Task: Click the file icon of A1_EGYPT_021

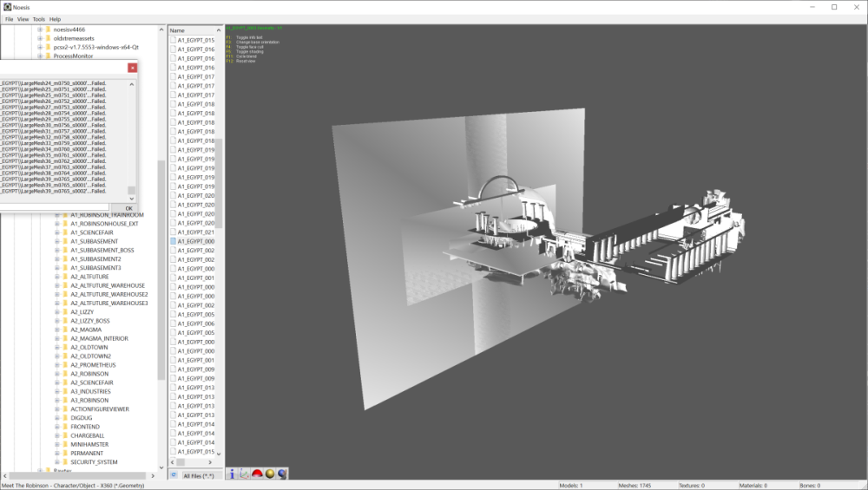Action: click(174, 232)
